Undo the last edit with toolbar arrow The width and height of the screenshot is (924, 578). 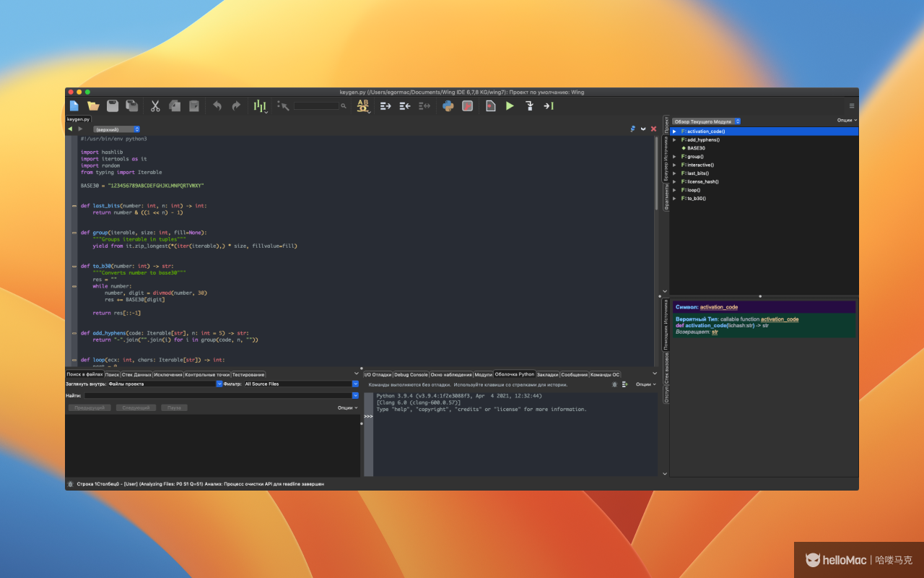[217, 105]
